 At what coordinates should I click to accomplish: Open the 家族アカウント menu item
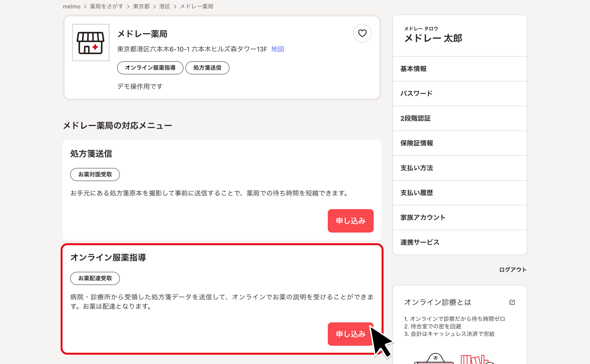(x=423, y=218)
